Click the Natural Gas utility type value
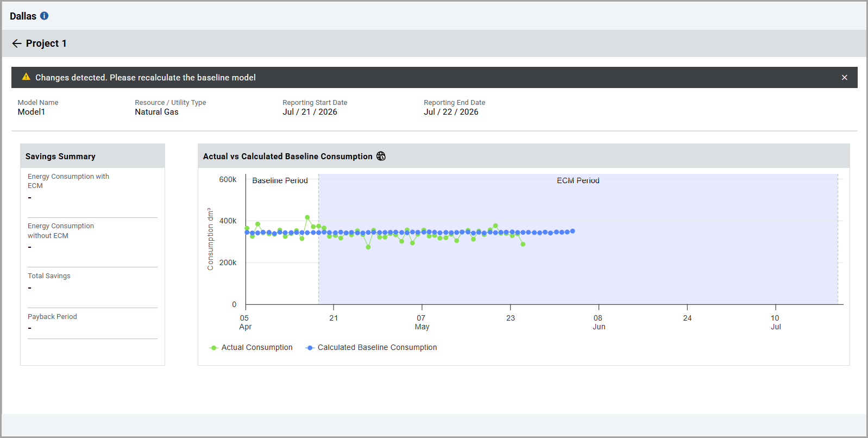Viewport: 868px width, 438px height. point(156,112)
